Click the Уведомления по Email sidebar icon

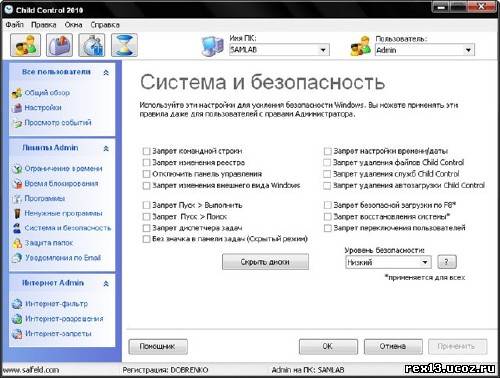17,258
